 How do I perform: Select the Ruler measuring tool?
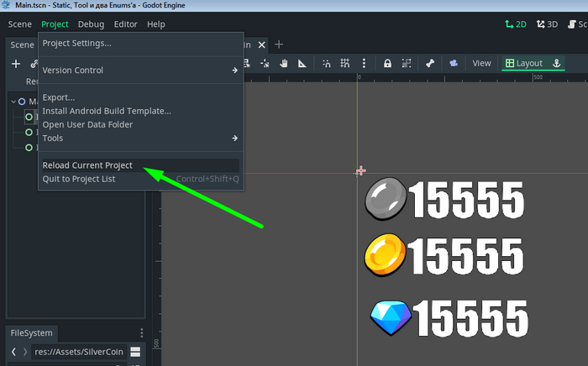304,64
